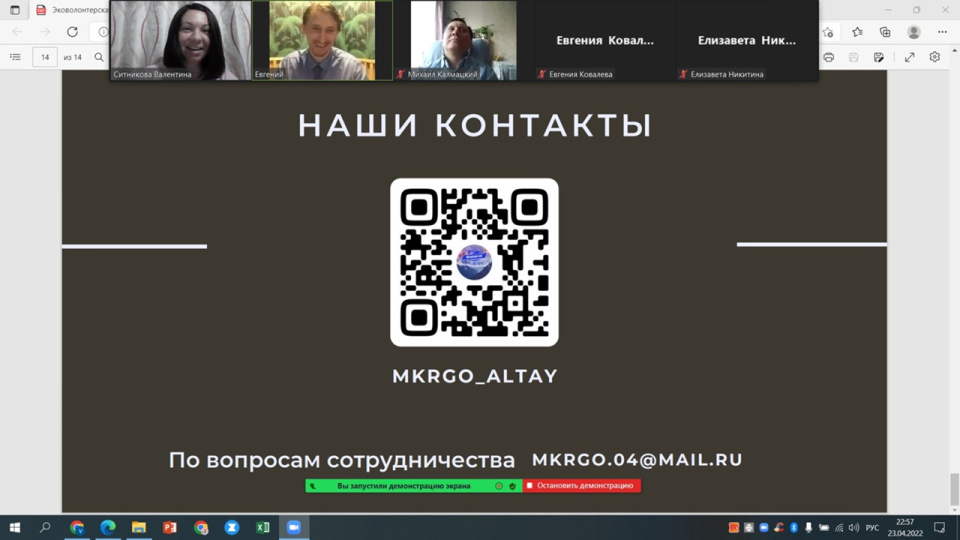The image size is (960, 540).
Task: Print the PDF document
Action: pos(828,57)
